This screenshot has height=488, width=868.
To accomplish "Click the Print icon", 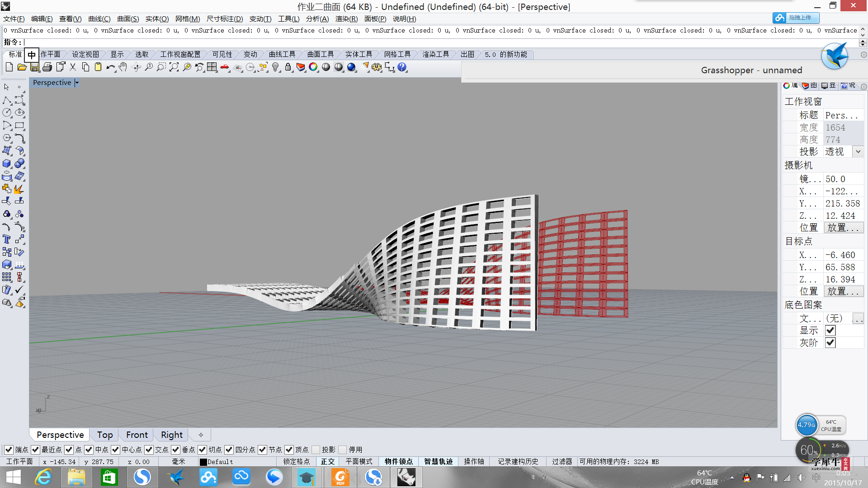I will (x=47, y=67).
